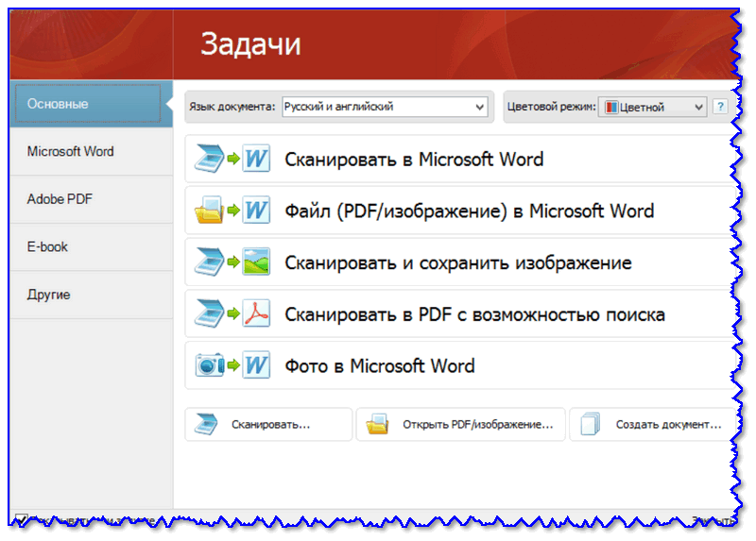Click green arrow in scan to Word row
756x541 pixels.
pyautogui.click(x=233, y=159)
